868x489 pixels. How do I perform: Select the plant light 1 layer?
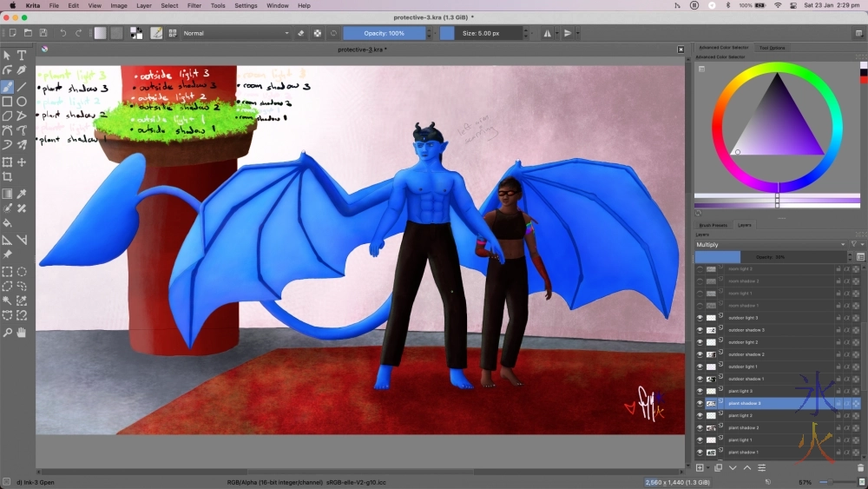pos(740,439)
